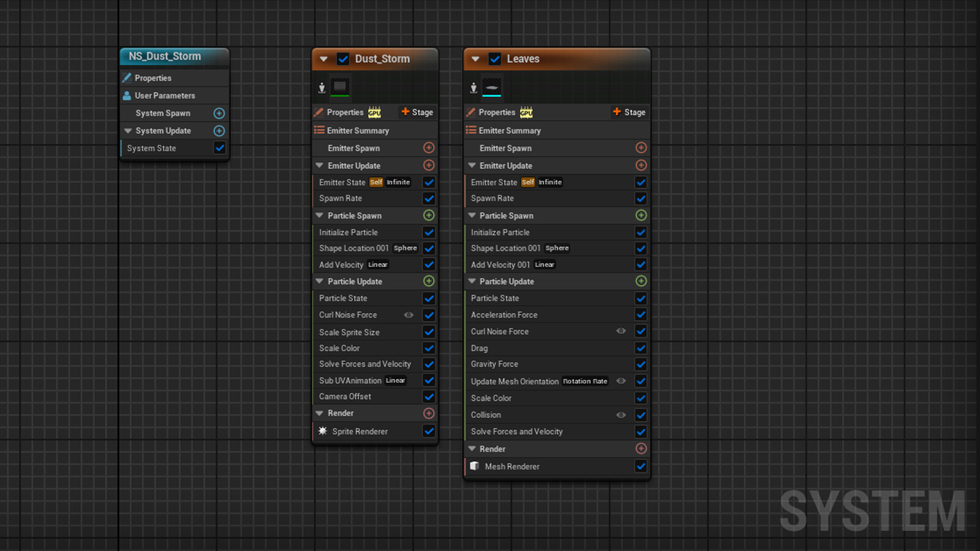Add module to Leaves Particle Update
The image size is (980, 551).
pyautogui.click(x=641, y=281)
